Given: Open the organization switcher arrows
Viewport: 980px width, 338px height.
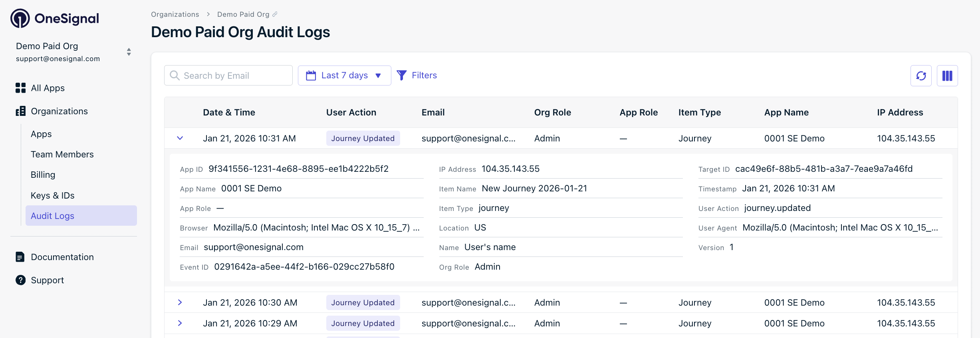Looking at the screenshot, I should [x=129, y=52].
